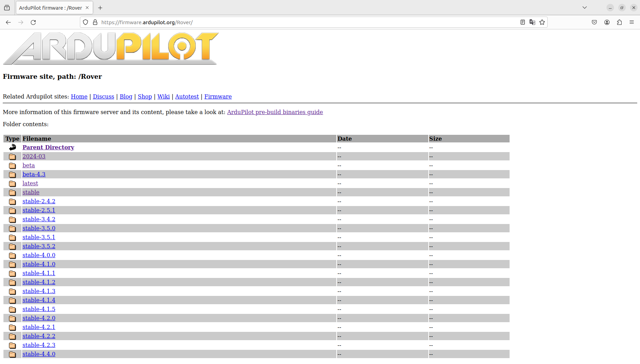Click the folder icon beside stable-4.0.0

(12, 255)
